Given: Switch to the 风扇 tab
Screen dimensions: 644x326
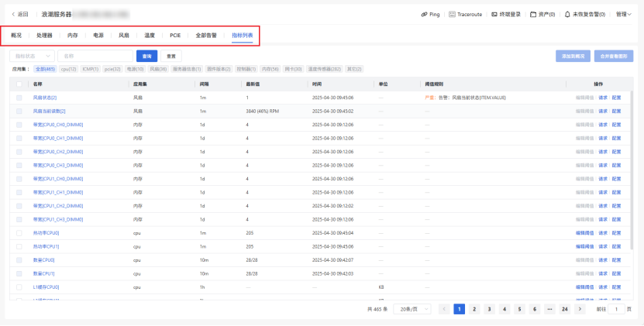Looking at the screenshot, I should tap(124, 36).
